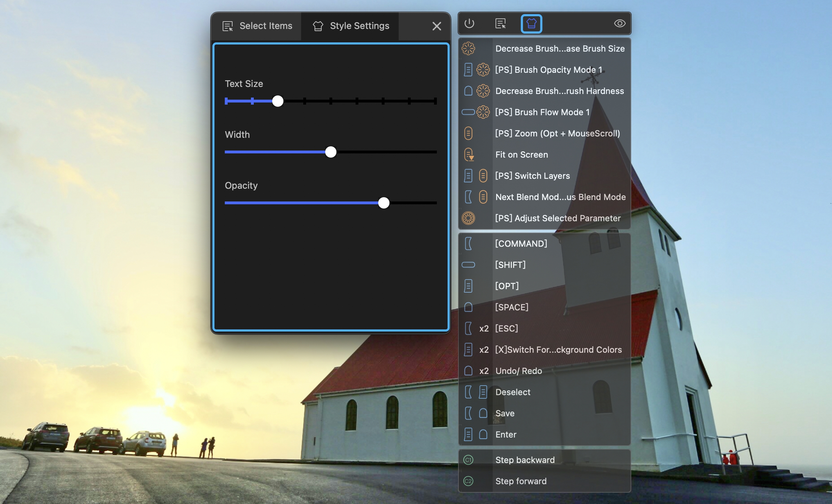832x504 pixels.
Task: Click the C2 icon beside Step forward
Action: (468, 481)
